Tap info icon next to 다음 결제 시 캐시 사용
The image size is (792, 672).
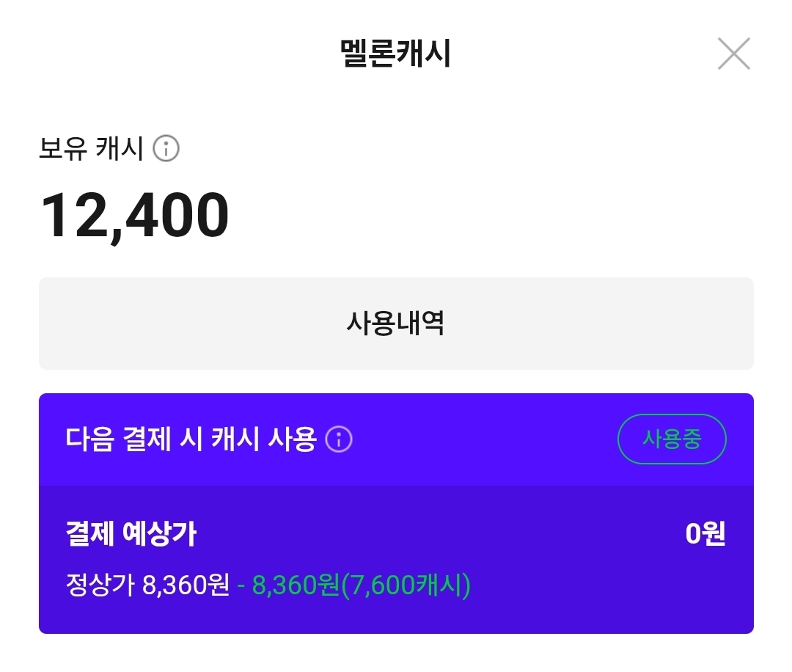pyautogui.click(x=339, y=439)
